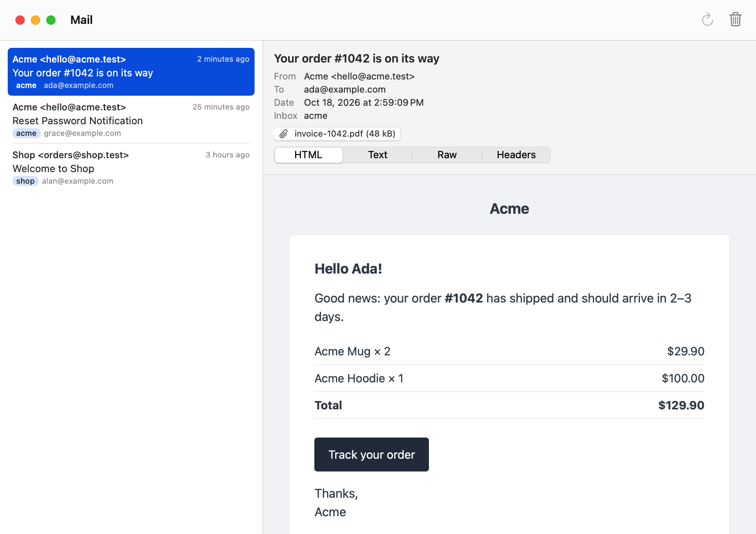The width and height of the screenshot is (756, 534).
Task: Click the Acme Mug × 2 line item
Action: pyautogui.click(x=353, y=351)
